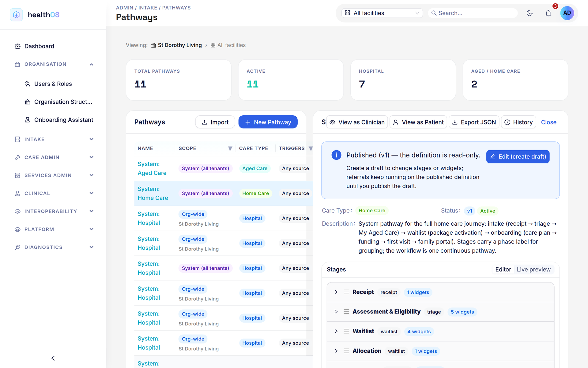Expand the Waitlist stage chevron
The width and height of the screenshot is (588, 368).
[336, 331]
